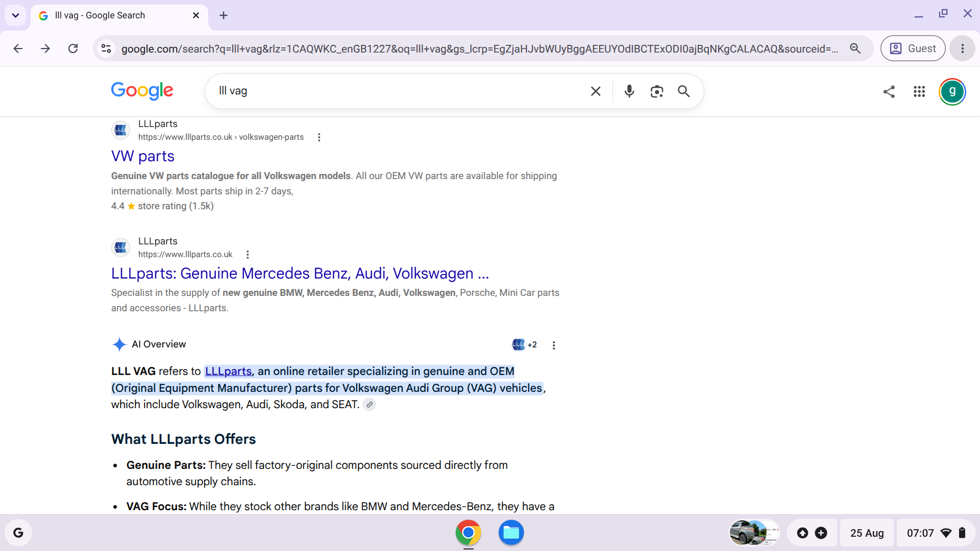This screenshot has height=551, width=980.
Task: Open Chrome's three-dot menu
Action: [963, 48]
